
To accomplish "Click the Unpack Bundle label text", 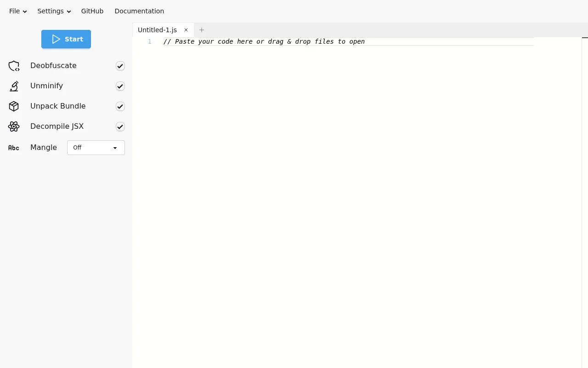I will pyautogui.click(x=58, y=106).
